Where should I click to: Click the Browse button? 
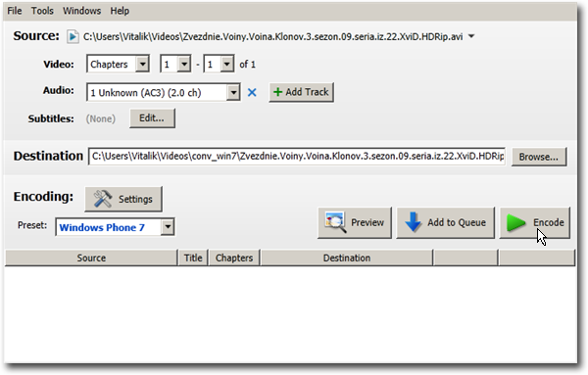[539, 157]
